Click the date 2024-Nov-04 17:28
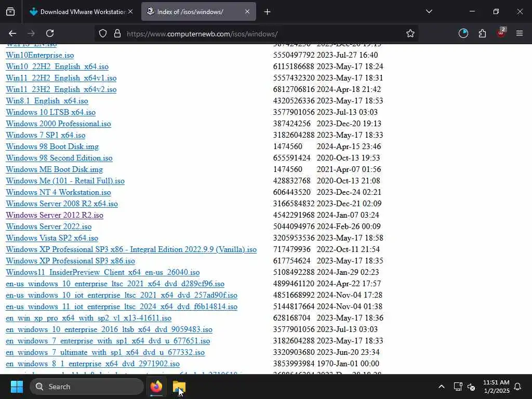This screenshot has width=532, height=399. click(x=350, y=295)
